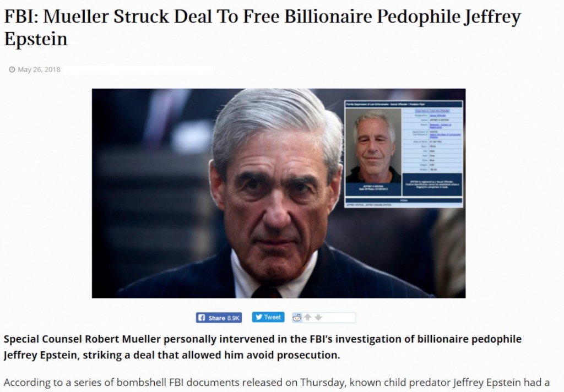Click the blue link text in the flyer
This screenshot has width=564, height=392.
(x=432, y=111)
